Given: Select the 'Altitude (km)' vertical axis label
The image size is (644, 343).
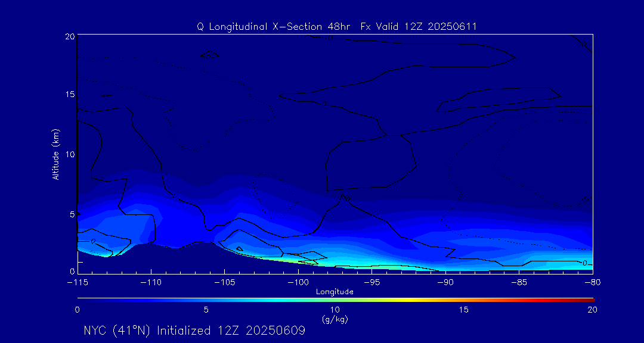Looking at the screenshot, I should pyautogui.click(x=55, y=154).
